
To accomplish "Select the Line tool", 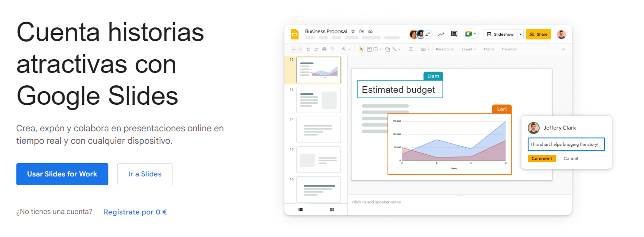I will click(x=395, y=49).
